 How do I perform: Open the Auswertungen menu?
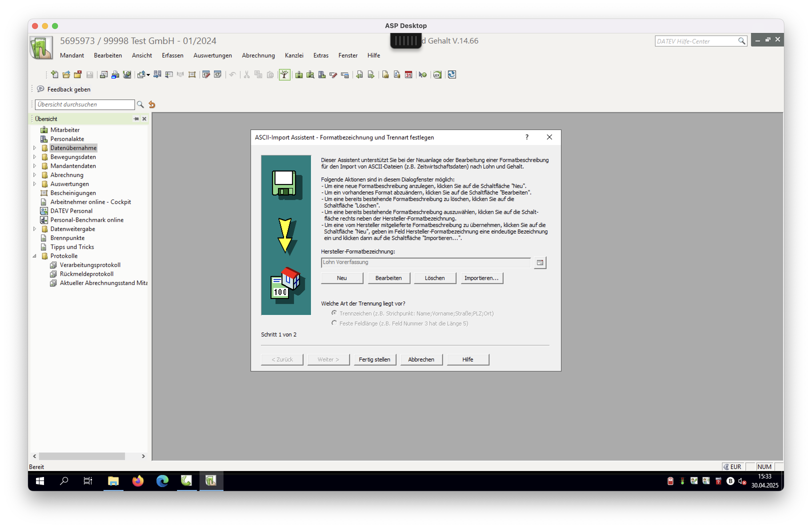212,55
